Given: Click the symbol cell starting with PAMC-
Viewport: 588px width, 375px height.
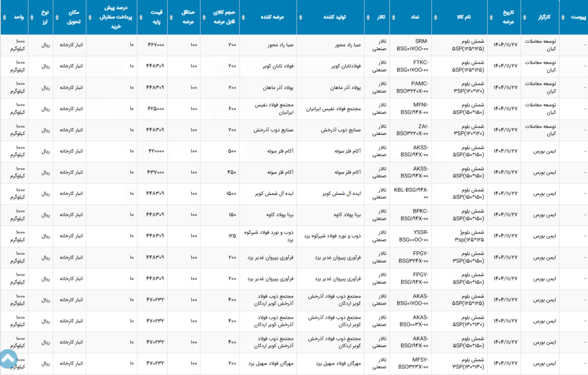Looking at the screenshot, I should click(x=412, y=87).
